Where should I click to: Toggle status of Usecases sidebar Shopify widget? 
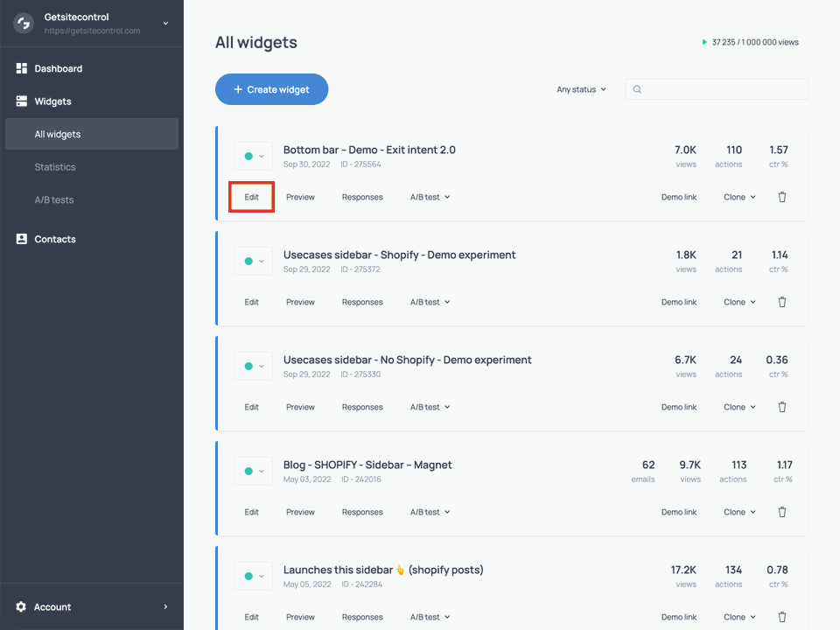pos(252,261)
